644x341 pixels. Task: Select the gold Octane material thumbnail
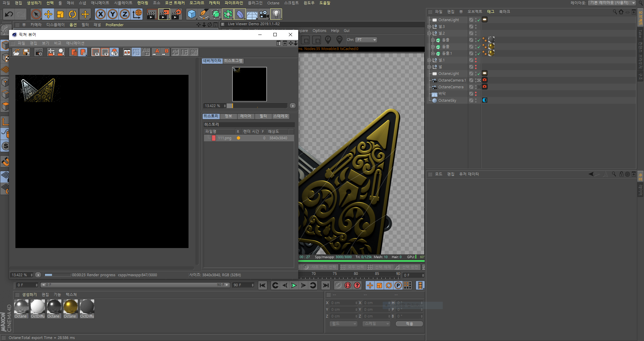coord(70,307)
